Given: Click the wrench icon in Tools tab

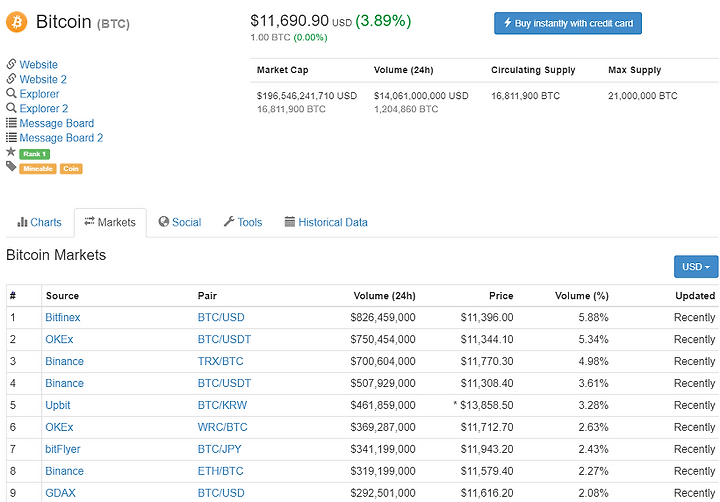Looking at the screenshot, I should click(x=229, y=222).
